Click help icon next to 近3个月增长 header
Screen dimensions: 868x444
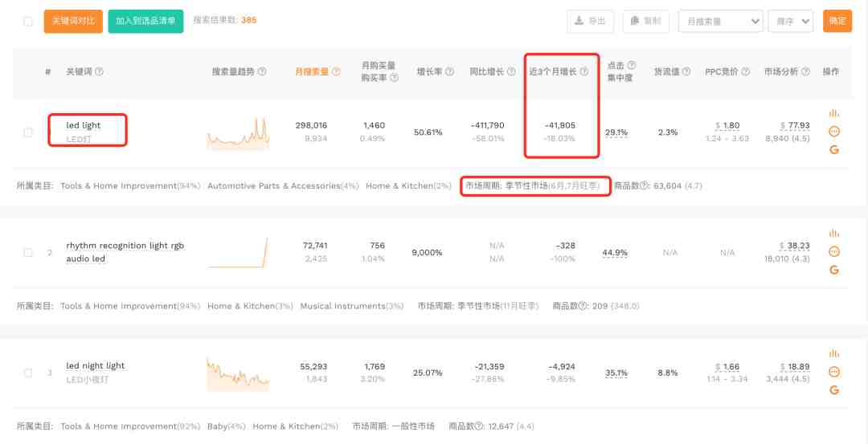tap(583, 72)
